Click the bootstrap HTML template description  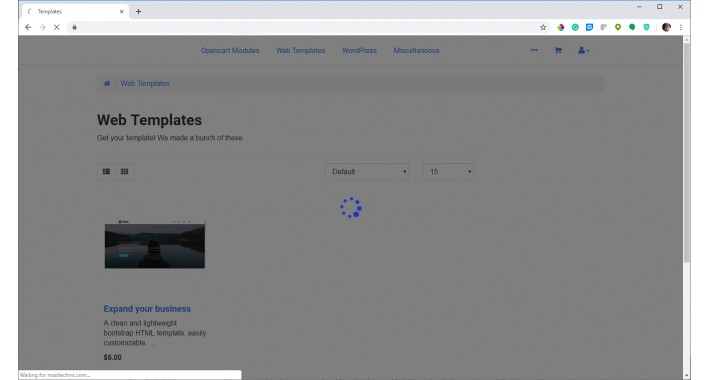[155, 333]
